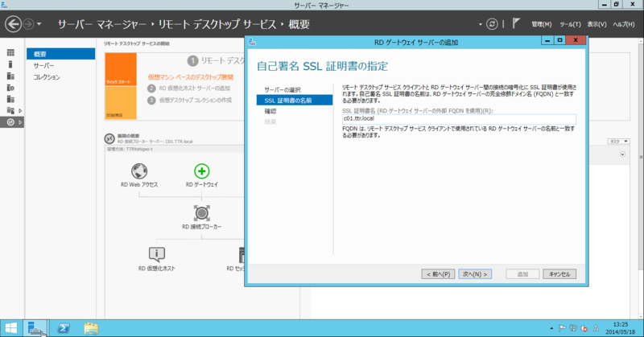Expand the File and Storage Services sidebar arrow
Image resolution: width=644 pixels, height=337 pixels.
click(20, 110)
